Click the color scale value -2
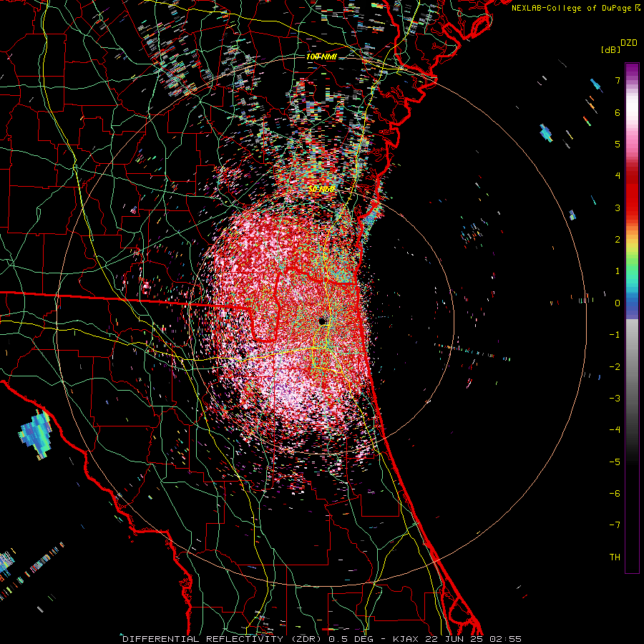 pyautogui.click(x=615, y=367)
